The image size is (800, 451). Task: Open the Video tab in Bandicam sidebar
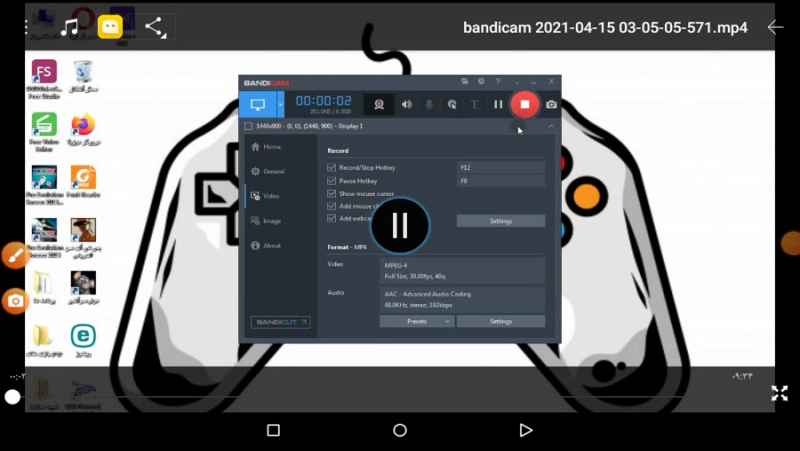pos(265,196)
